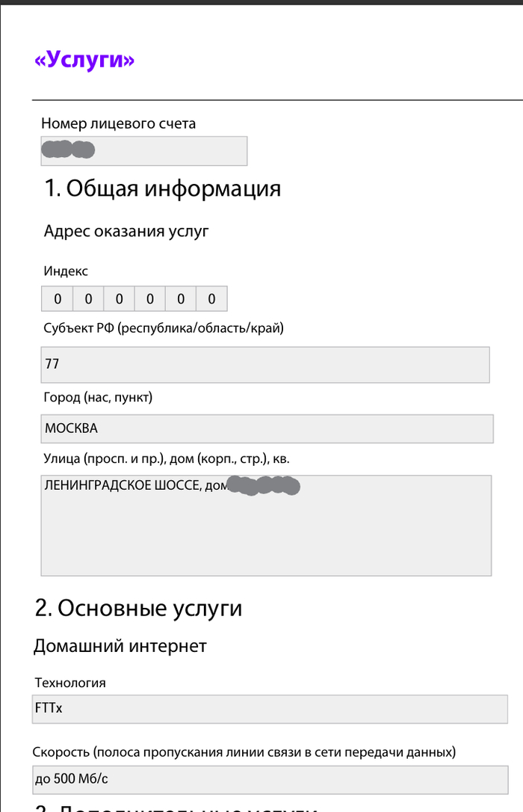Select the third Индекс digit box
523x812 pixels.
119,299
